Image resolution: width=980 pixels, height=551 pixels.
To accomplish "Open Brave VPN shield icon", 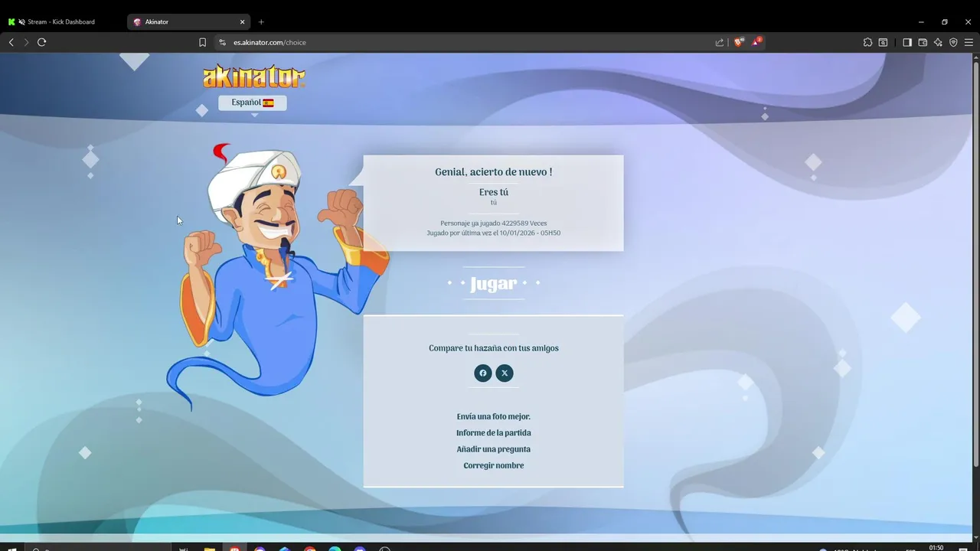I will pos(953,42).
